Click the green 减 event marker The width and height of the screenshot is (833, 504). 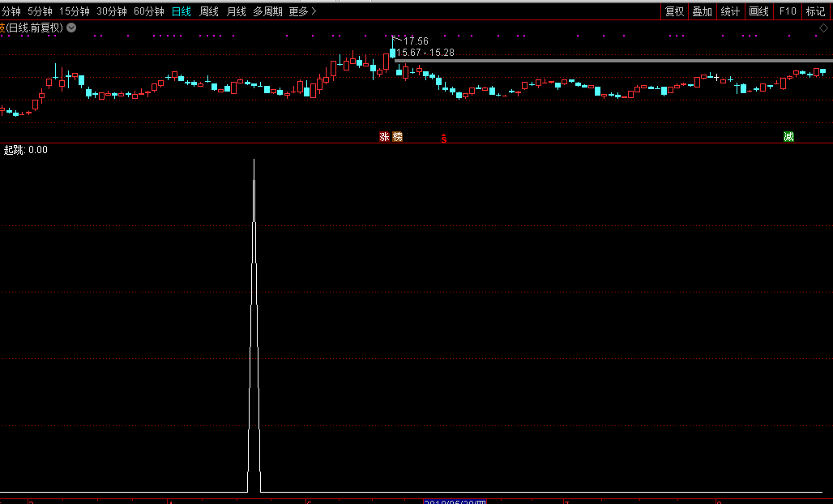(788, 137)
